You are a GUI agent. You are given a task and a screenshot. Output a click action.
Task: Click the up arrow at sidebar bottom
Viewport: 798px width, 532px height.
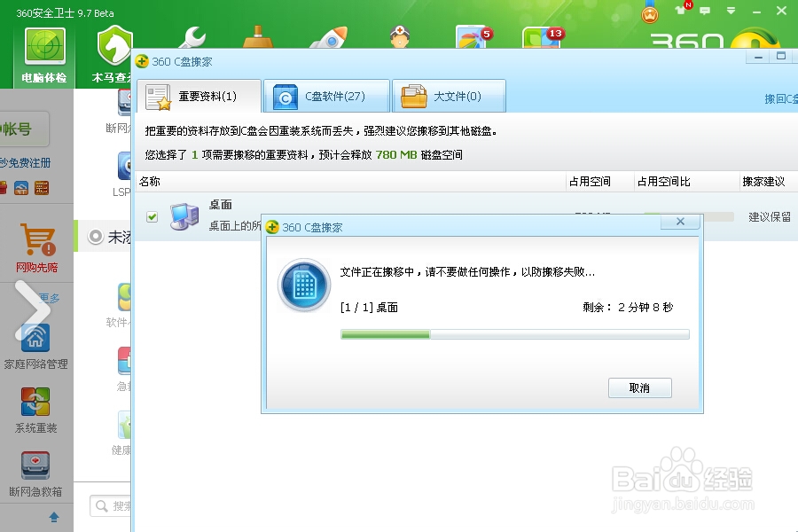pyautogui.click(x=54, y=517)
